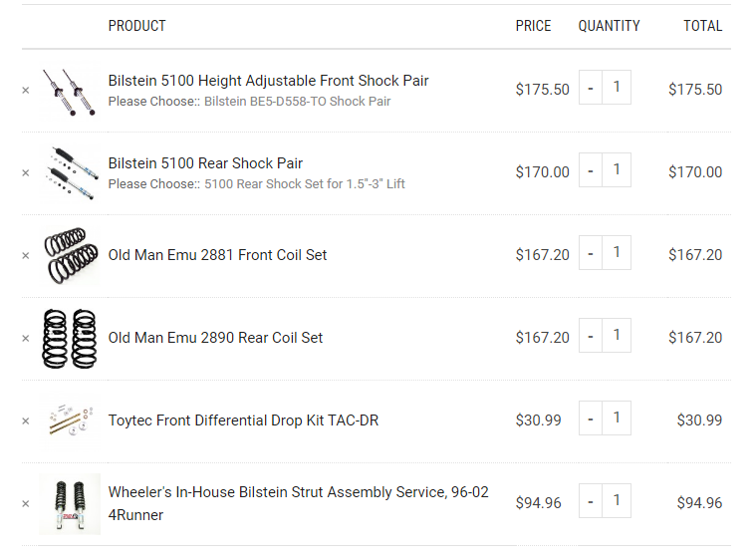Remove Bilstein 5100 Front Shock Pair from cart
This screenshot has height=558, width=756.
pos(26,91)
